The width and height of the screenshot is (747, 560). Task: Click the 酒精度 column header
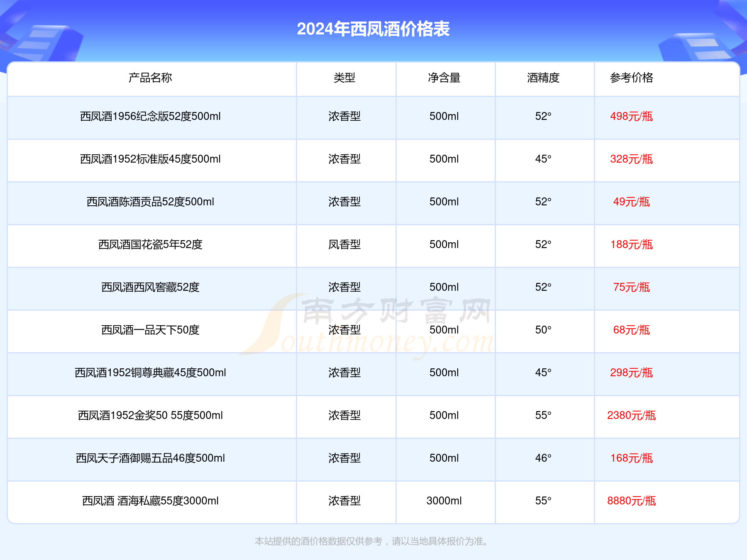(543, 78)
